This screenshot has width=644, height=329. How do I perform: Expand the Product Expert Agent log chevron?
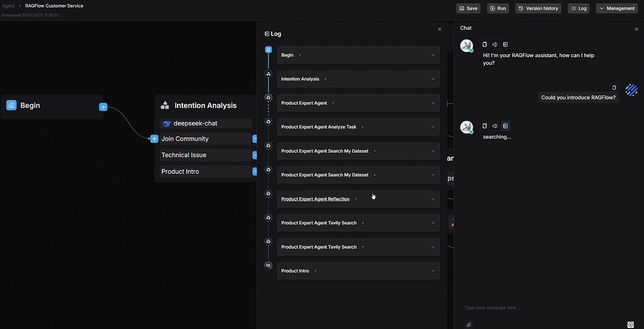click(432, 103)
